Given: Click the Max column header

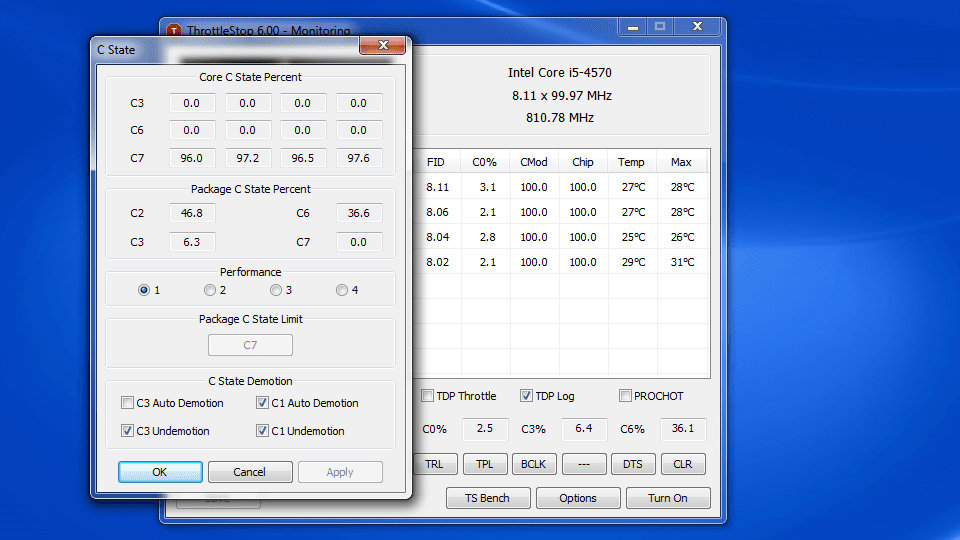Looking at the screenshot, I should pyautogui.click(x=681, y=162).
